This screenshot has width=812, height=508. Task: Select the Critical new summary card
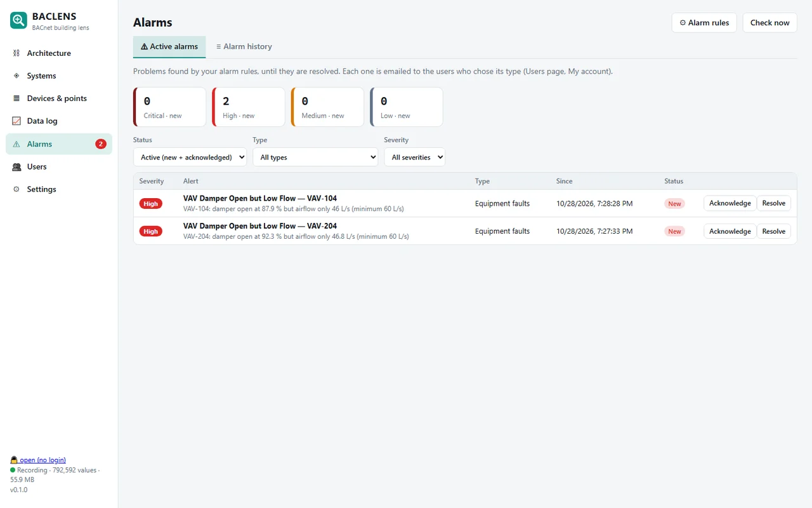click(169, 107)
